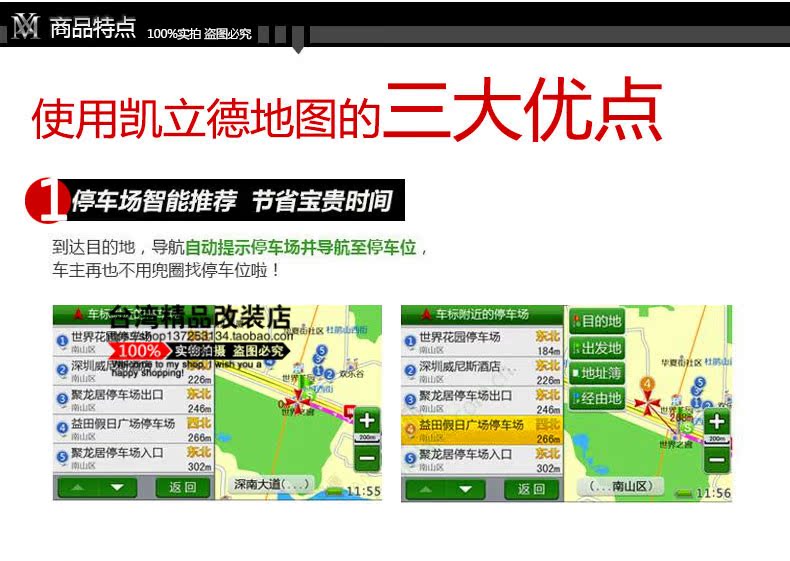This screenshot has height=561, width=790.
Task: Click the 11:55 clock display
Action: (363, 491)
